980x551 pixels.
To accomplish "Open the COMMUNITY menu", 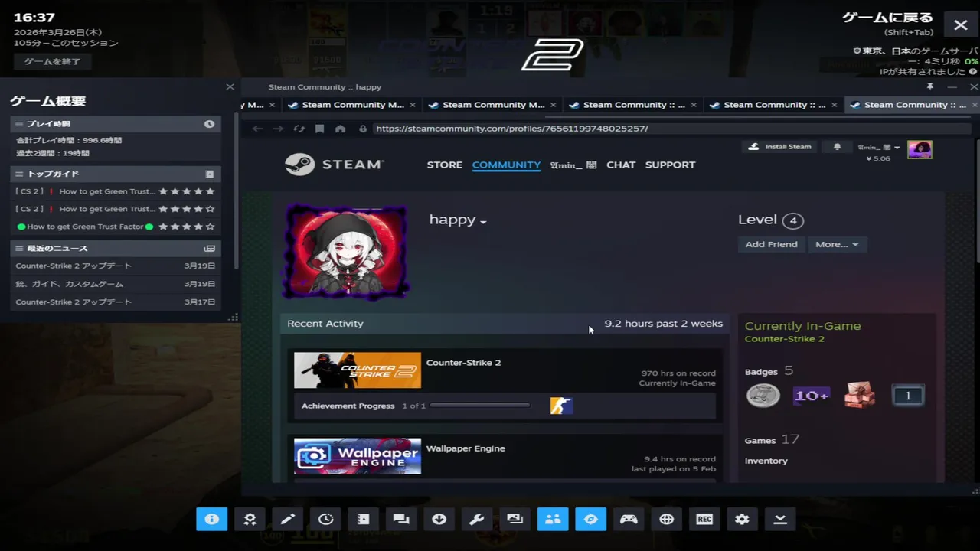I will (506, 165).
